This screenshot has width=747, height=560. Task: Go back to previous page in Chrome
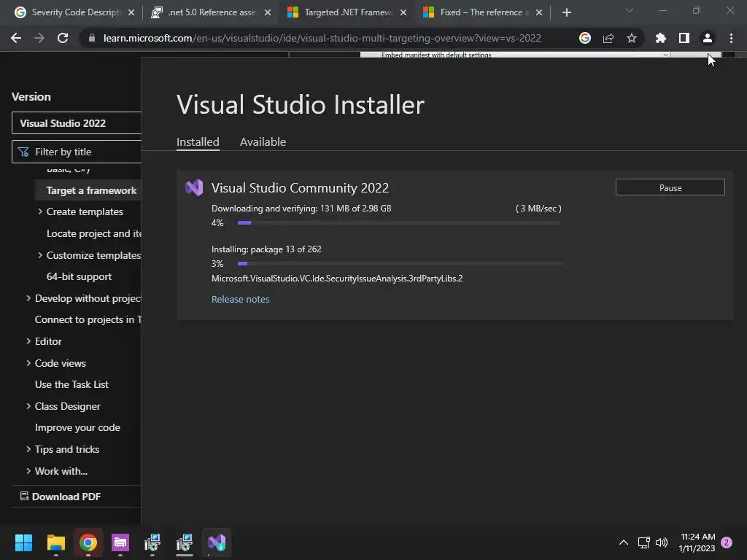pyautogui.click(x=16, y=38)
